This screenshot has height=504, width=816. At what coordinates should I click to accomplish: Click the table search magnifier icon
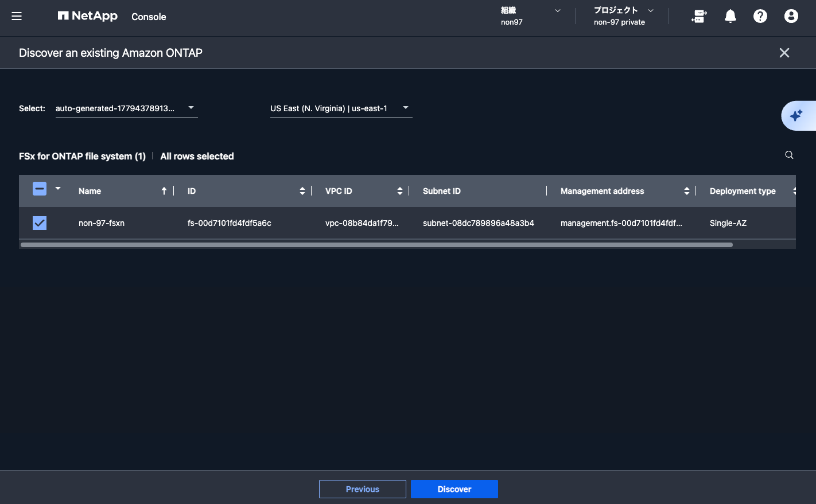coord(789,155)
